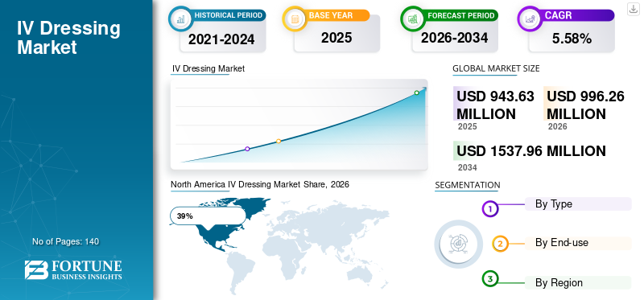Click the 2026 year label under market size

(x=557, y=126)
